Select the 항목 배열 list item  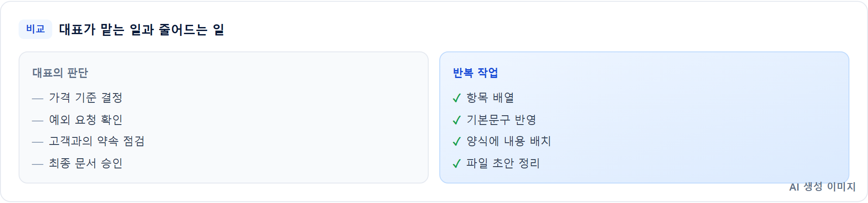[490, 98]
